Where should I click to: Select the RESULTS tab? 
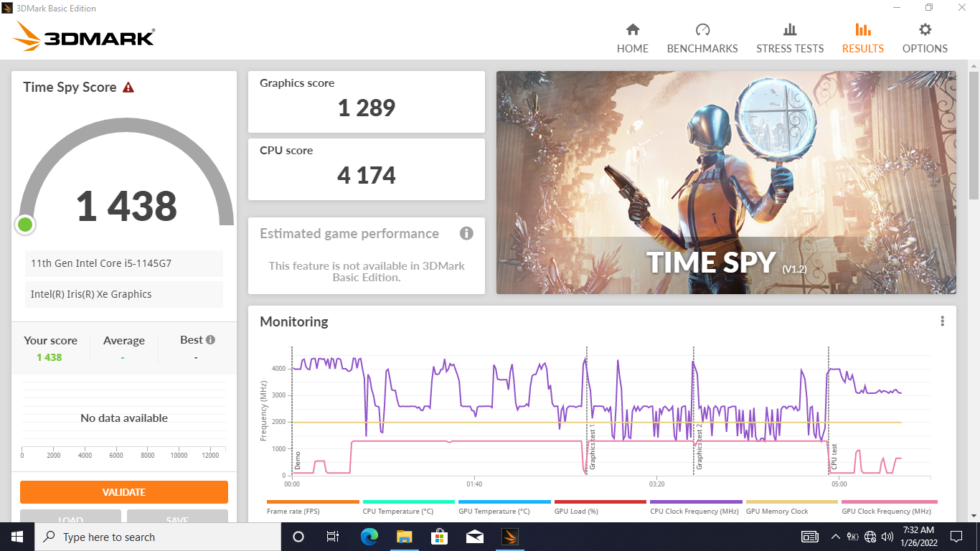863,38
